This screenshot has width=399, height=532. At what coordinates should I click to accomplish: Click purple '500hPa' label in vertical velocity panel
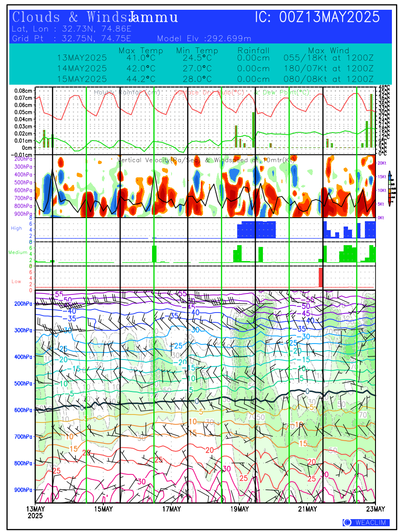pyautogui.click(x=24, y=183)
